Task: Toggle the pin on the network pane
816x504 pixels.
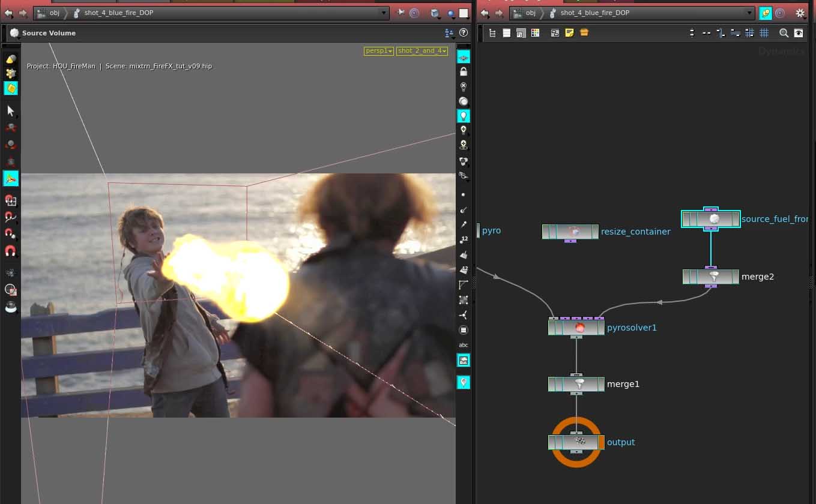Action: 765,13
